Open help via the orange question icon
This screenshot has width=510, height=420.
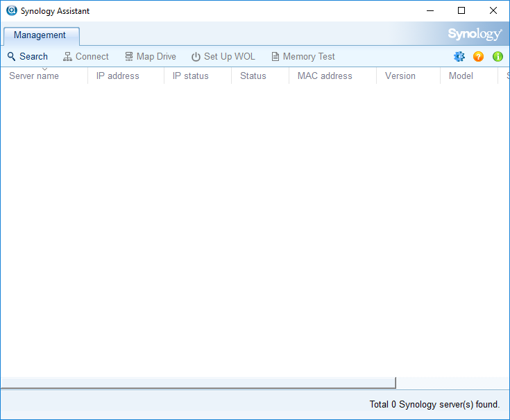[x=478, y=57]
